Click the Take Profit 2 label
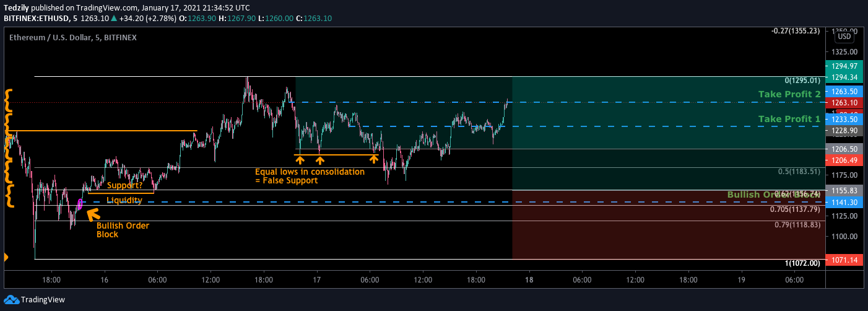This screenshot has width=868, height=311. [x=789, y=94]
